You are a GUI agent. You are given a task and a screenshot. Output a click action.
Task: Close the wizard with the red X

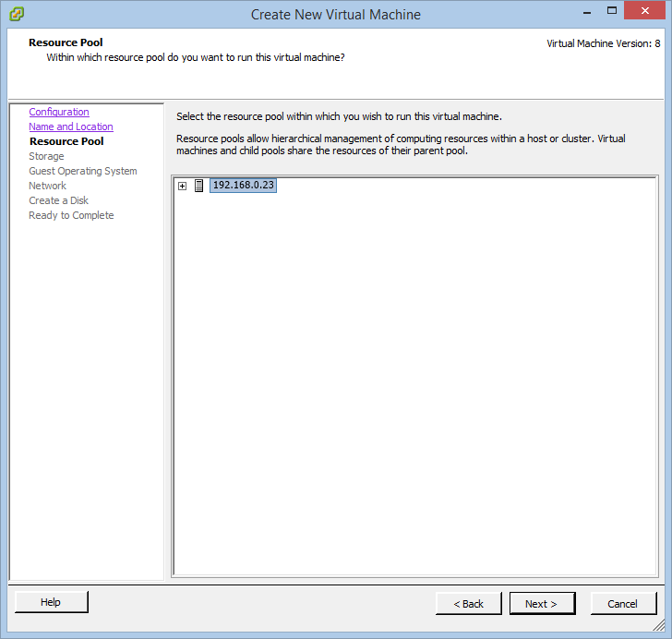pos(644,11)
